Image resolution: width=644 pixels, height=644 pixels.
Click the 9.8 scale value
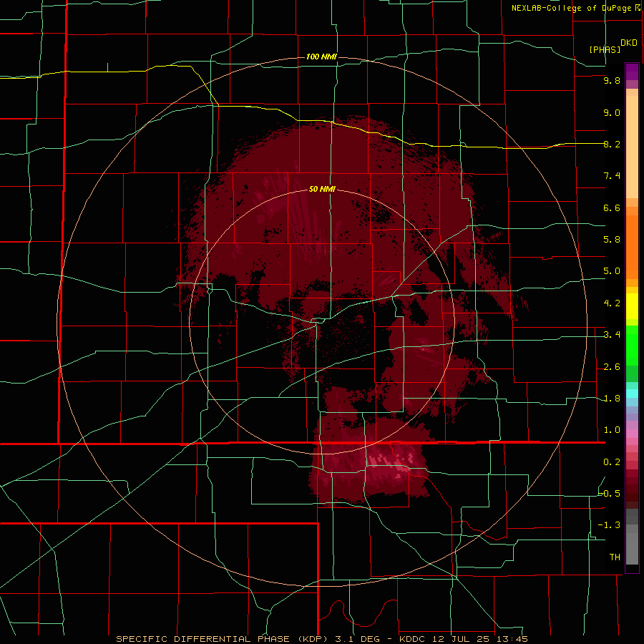612,80
